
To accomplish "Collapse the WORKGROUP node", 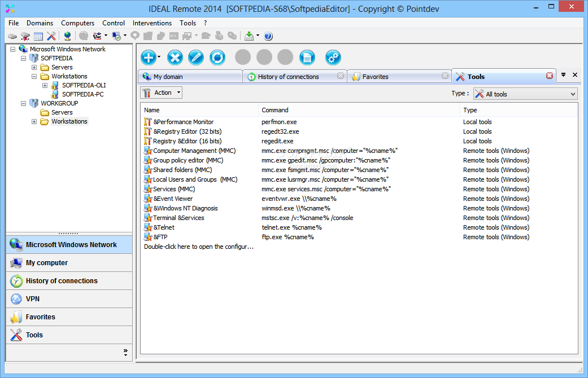I will pos(24,103).
